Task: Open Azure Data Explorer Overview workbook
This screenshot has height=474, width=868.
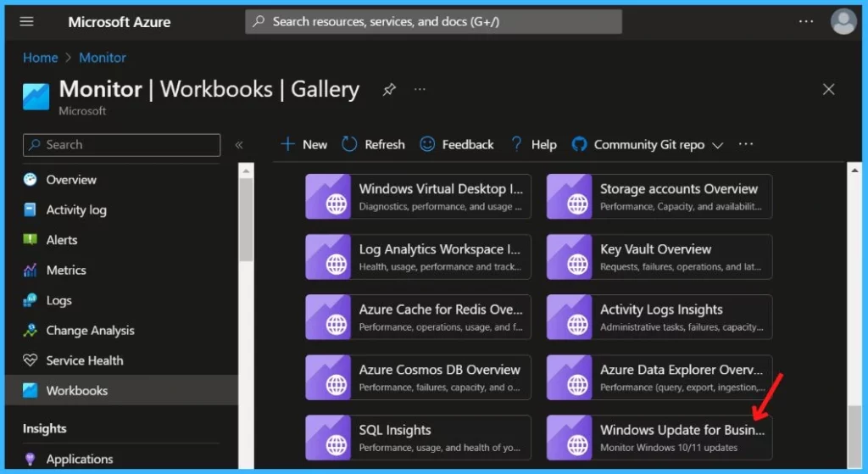Action: (x=659, y=377)
